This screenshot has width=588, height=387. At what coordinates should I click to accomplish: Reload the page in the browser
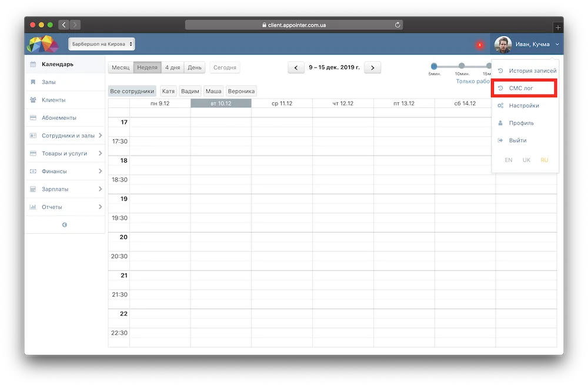(x=397, y=25)
